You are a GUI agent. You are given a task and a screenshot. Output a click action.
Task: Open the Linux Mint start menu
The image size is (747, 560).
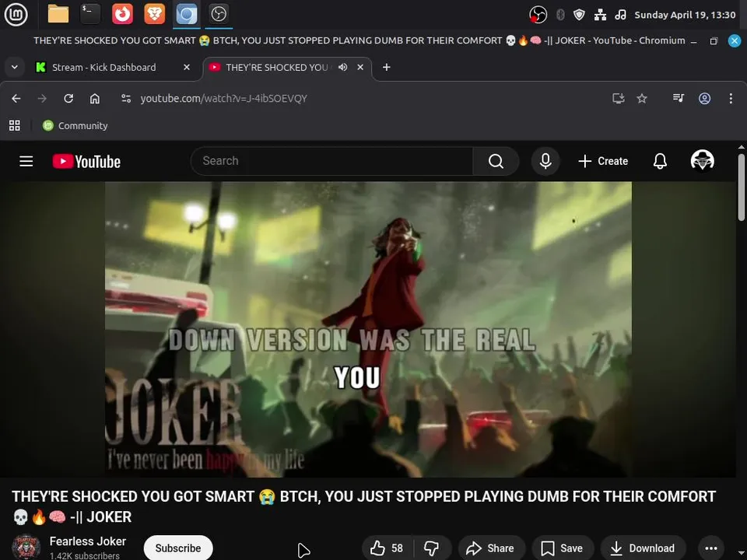(x=16, y=14)
